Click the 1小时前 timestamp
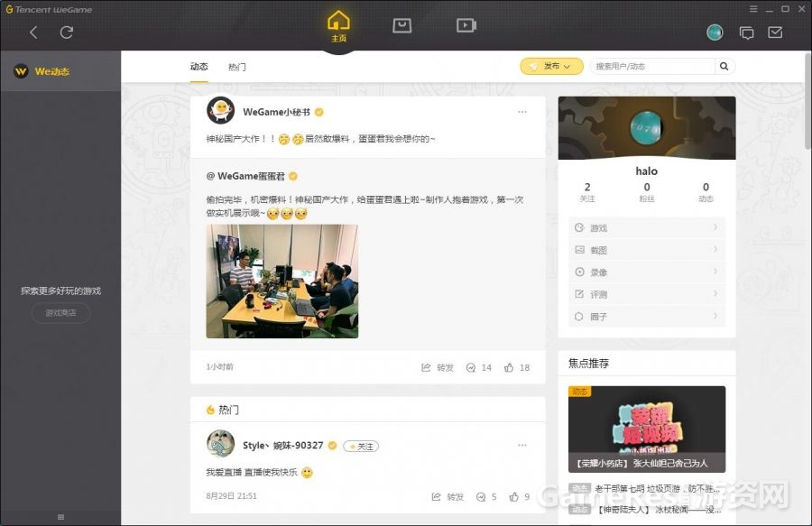Image resolution: width=812 pixels, height=526 pixels. [219, 367]
